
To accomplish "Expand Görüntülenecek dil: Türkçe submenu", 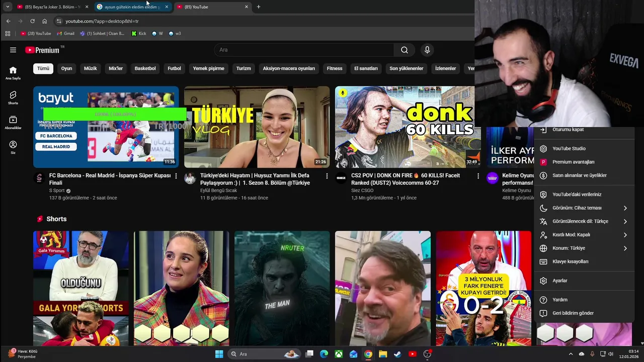I will [584, 221].
